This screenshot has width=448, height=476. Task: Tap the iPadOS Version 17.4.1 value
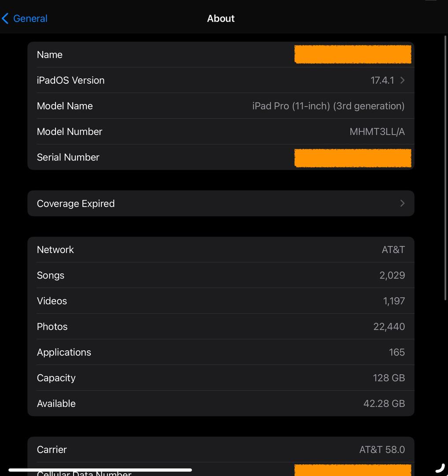(382, 80)
